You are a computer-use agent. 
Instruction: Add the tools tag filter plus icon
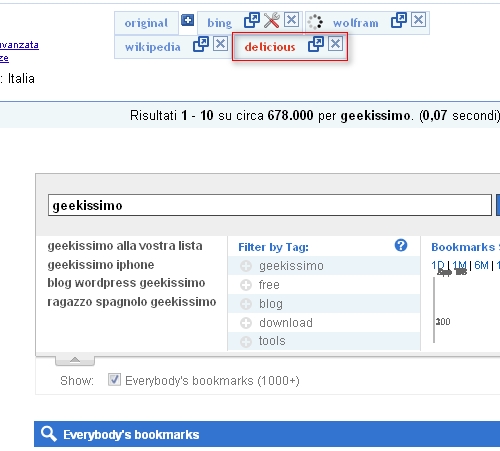[x=246, y=342]
